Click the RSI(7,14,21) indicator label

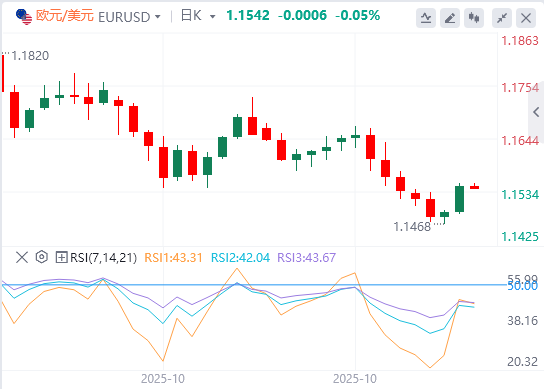click(x=103, y=258)
